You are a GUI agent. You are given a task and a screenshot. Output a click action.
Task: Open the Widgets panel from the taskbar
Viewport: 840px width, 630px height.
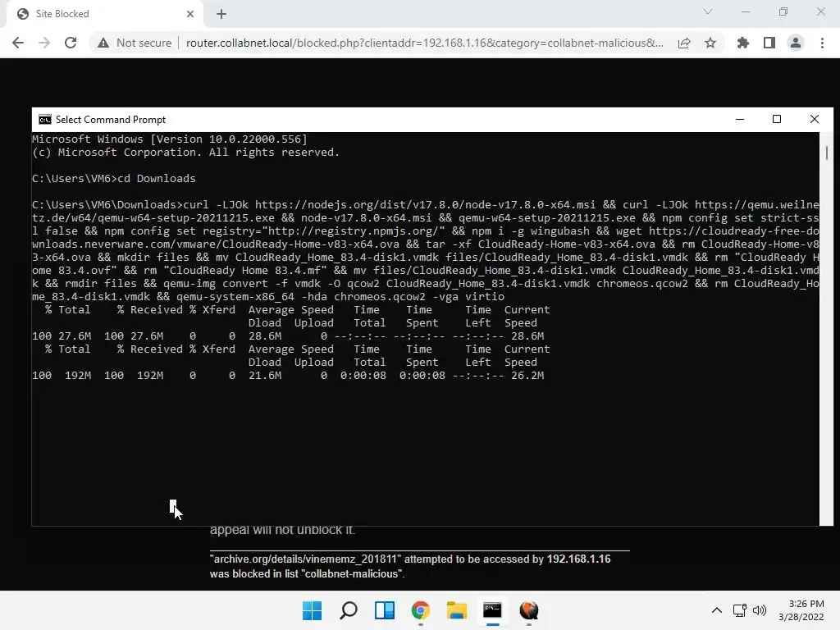point(385,610)
